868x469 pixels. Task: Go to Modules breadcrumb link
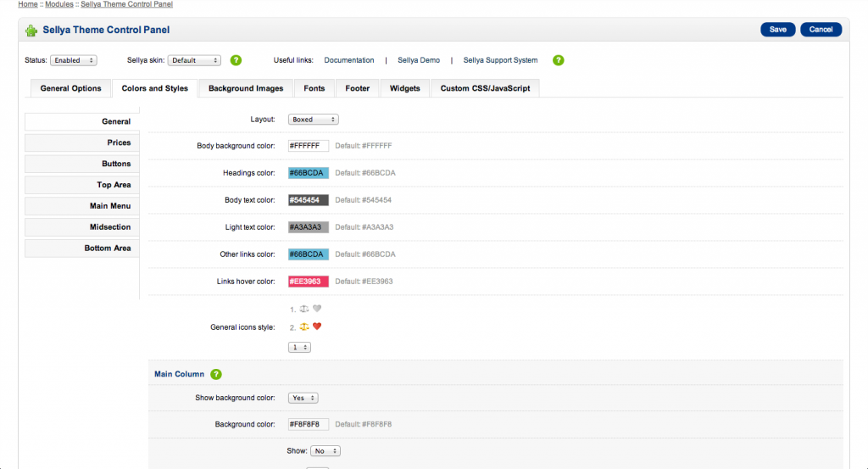coord(59,4)
